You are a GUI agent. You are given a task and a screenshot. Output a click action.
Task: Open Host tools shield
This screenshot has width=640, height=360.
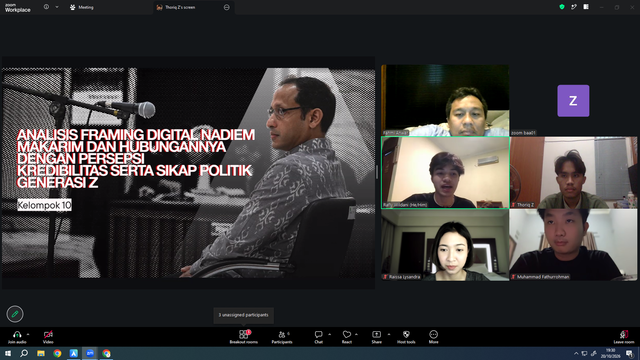tap(406, 337)
